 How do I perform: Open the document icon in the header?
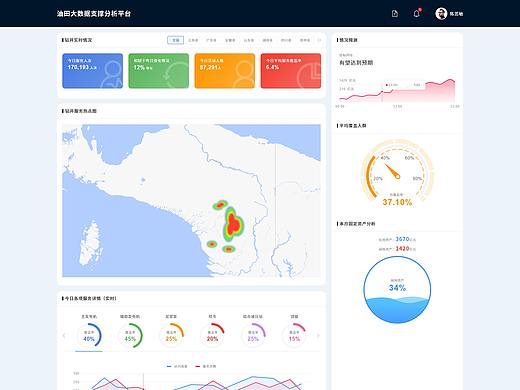[395, 14]
